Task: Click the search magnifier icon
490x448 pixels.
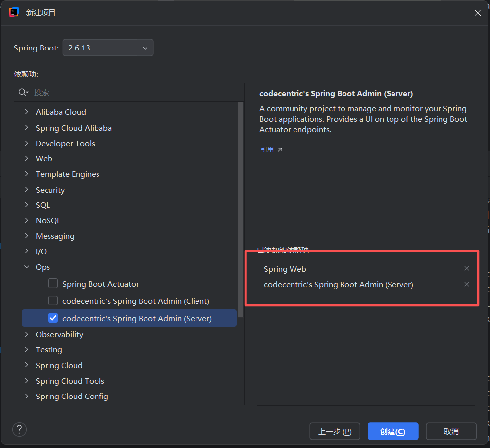Action: 23,92
